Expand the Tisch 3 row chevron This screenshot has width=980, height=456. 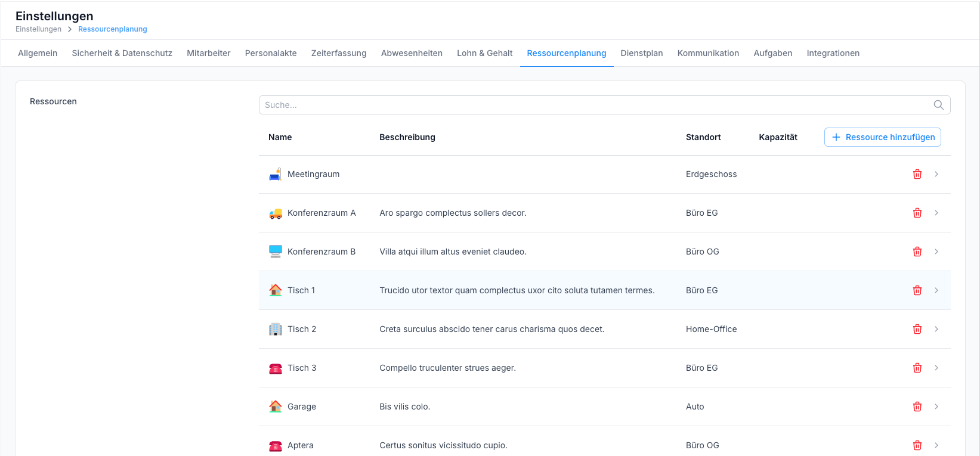(936, 368)
